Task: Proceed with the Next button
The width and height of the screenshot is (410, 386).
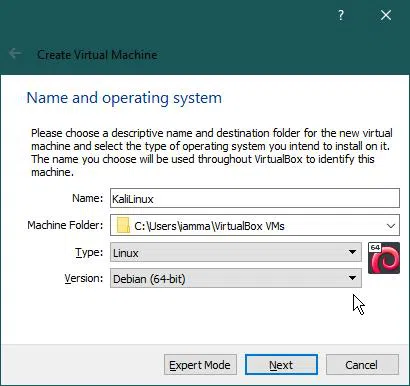Action: coord(281,365)
